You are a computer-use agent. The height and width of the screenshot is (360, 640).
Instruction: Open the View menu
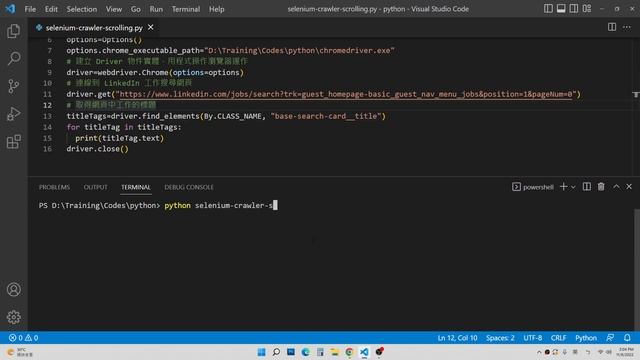click(x=114, y=9)
